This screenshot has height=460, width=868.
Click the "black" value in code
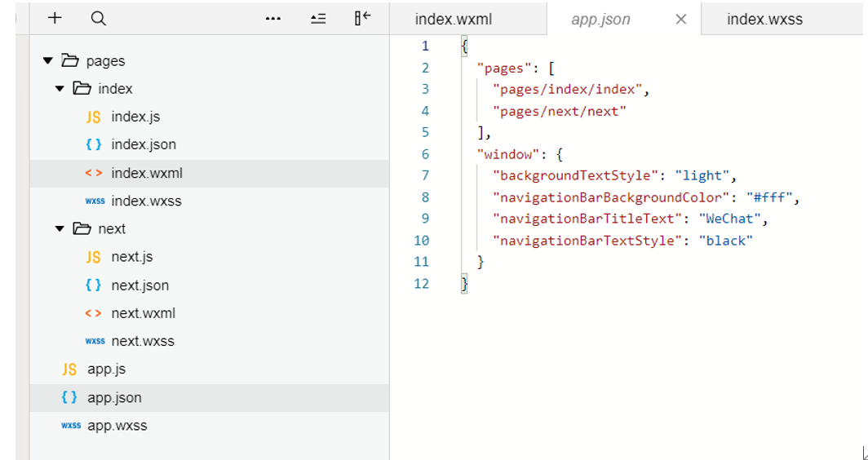[x=726, y=241]
